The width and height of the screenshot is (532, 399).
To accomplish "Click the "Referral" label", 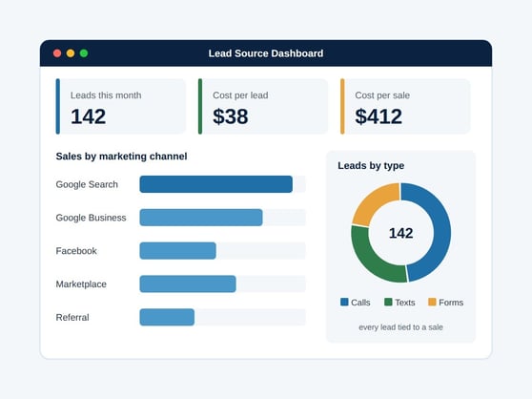I will [x=72, y=318].
